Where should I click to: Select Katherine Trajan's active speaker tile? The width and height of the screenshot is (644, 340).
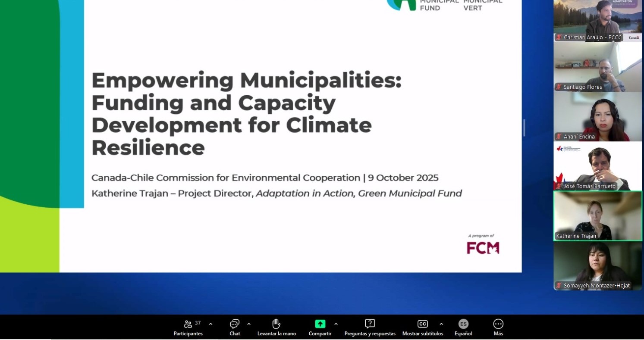[597, 215]
